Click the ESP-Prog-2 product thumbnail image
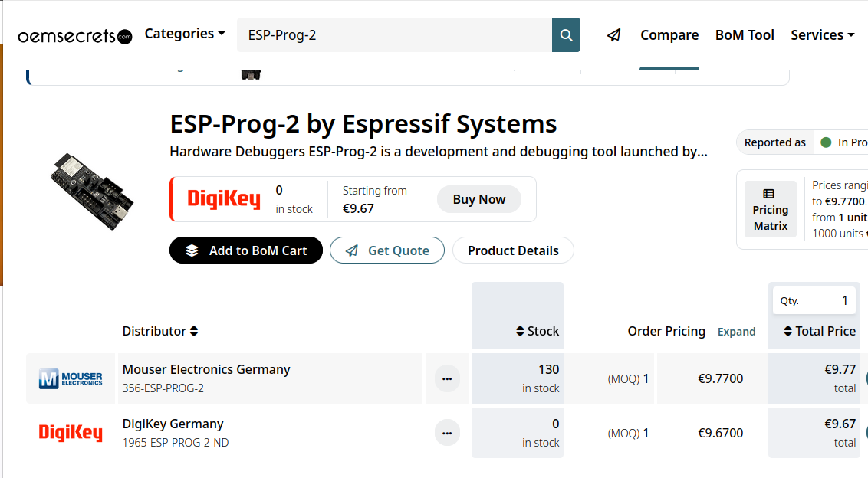This screenshot has width=868, height=478. pos(92,192)
